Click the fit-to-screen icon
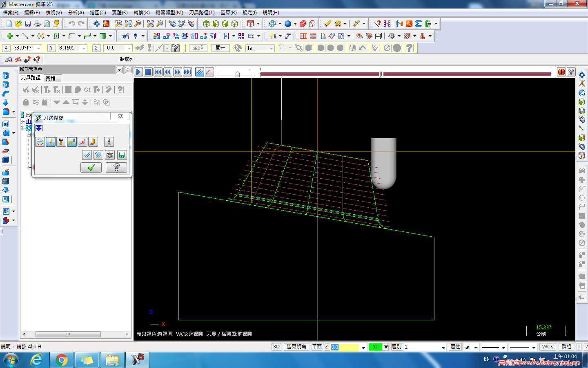 (x=97, y=24)
